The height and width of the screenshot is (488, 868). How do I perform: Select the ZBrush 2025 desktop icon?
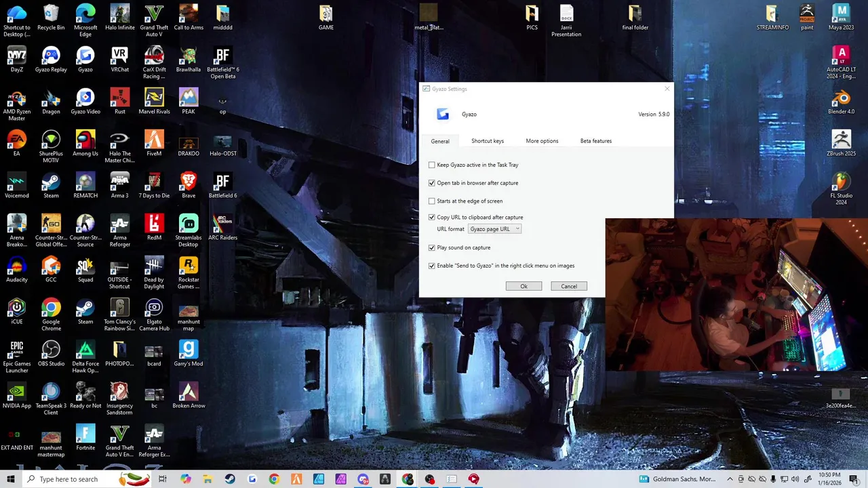coord(842,144)
